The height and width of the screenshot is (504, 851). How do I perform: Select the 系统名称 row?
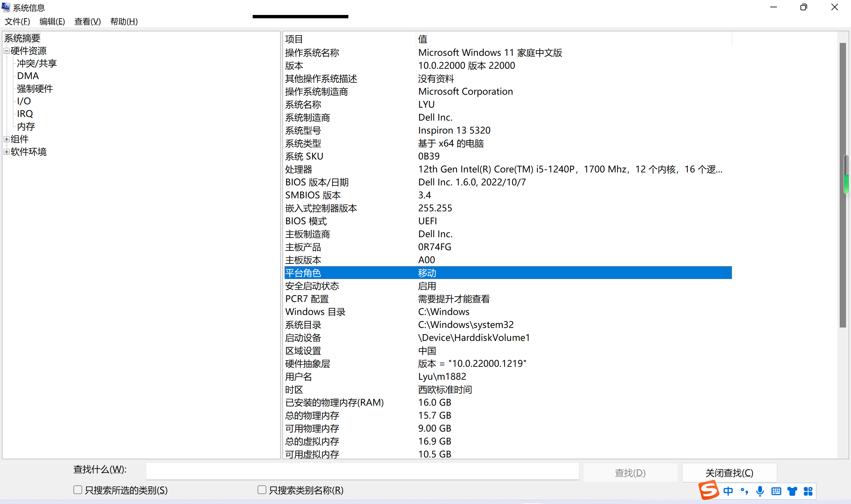tap(508, 105)
